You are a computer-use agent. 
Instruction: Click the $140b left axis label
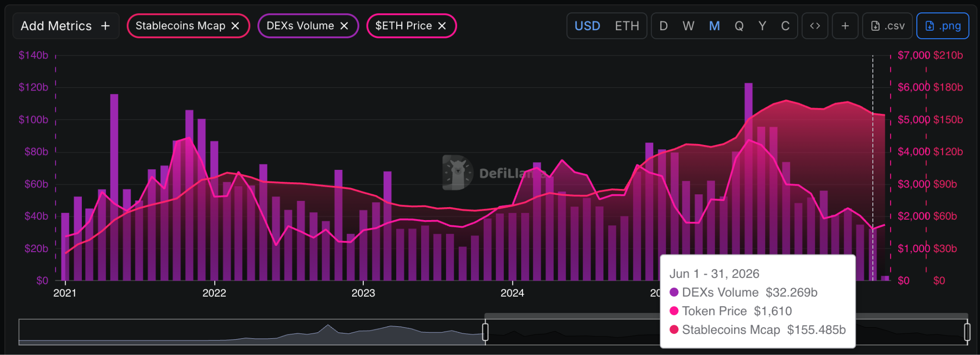point(33,55)
